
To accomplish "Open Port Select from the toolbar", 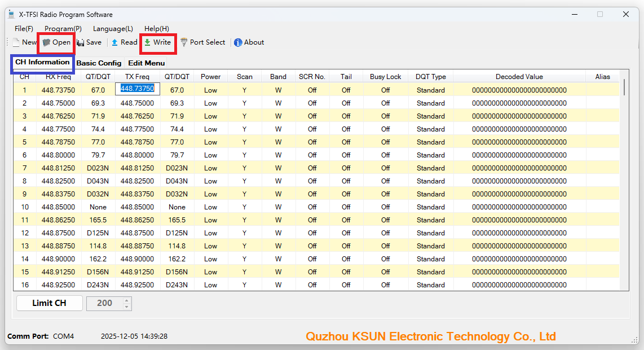I will click(203, 42).
